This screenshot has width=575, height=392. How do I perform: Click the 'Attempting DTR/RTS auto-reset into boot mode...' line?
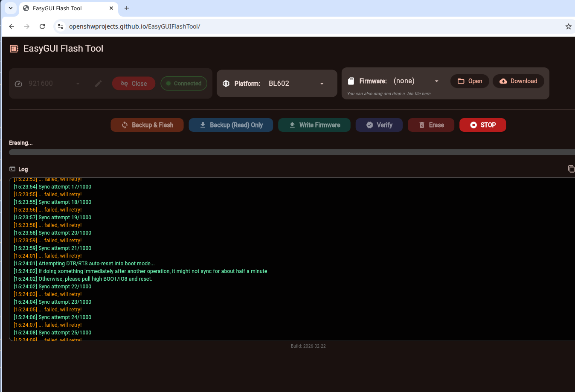click(84, 264)
